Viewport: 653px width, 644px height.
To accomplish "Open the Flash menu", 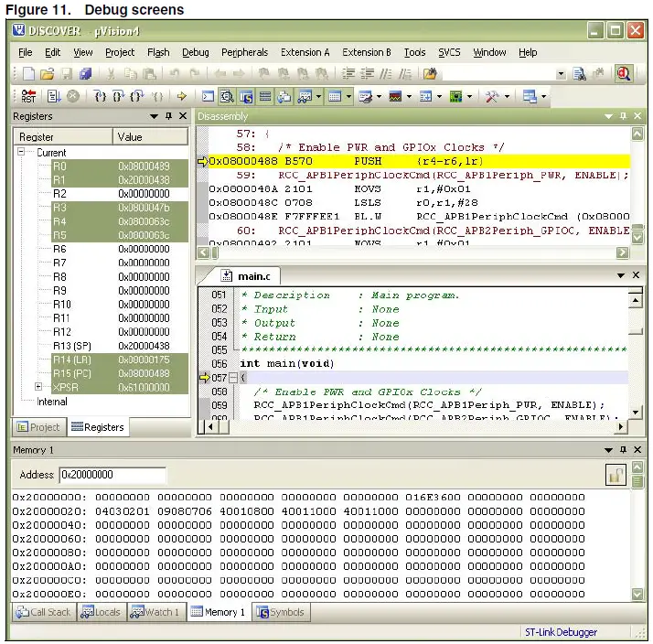I will [x=158, y=52].
